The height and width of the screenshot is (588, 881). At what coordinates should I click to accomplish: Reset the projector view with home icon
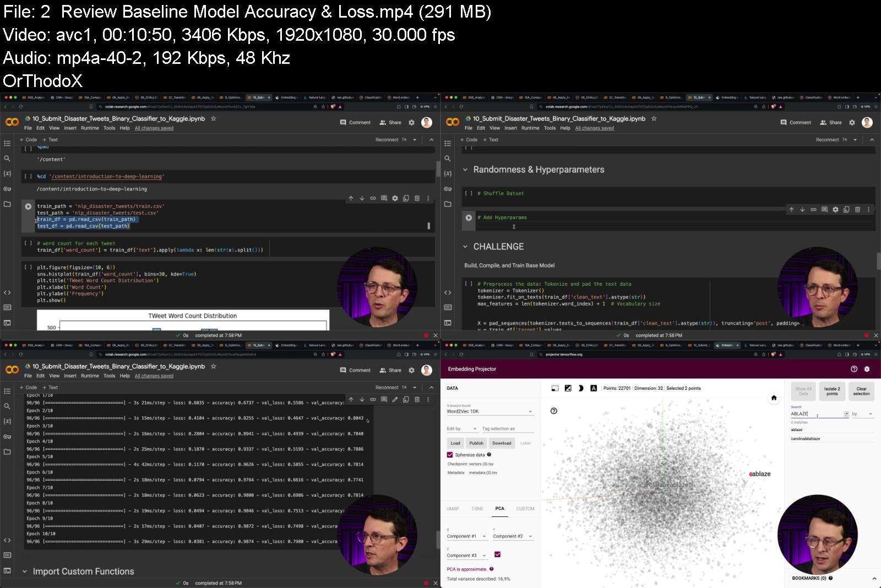coord(774,398)
